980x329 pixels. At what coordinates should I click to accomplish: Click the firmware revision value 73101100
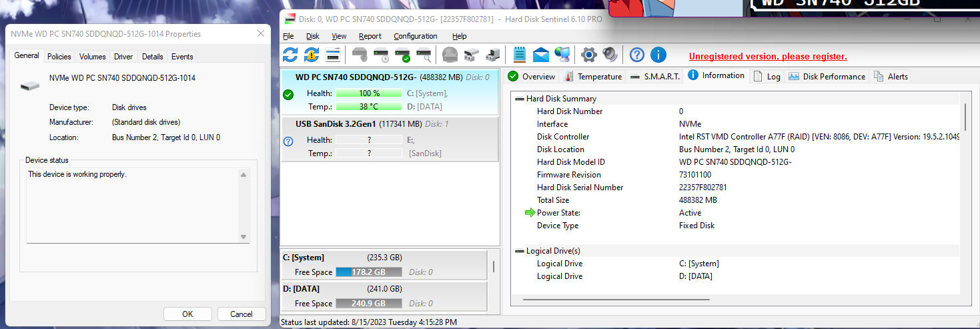[x=695, y=175]
